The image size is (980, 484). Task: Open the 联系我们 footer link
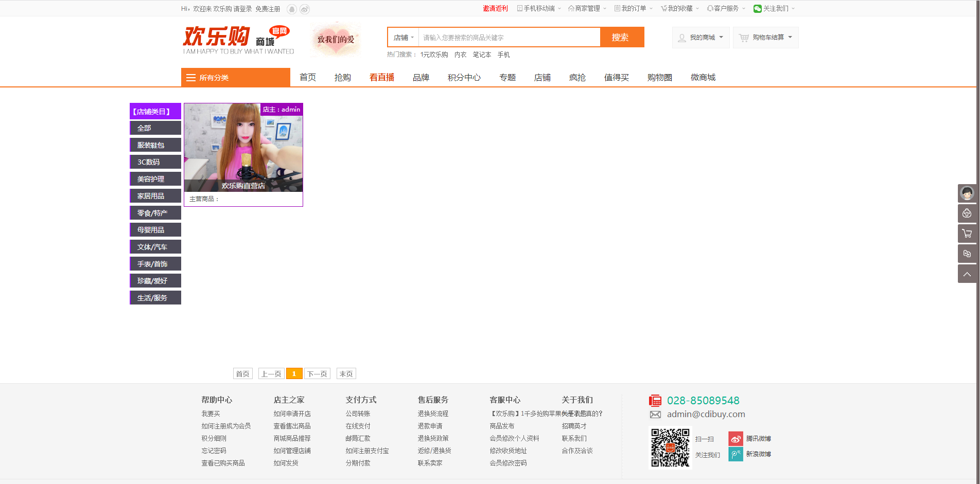tap(574, 438)
